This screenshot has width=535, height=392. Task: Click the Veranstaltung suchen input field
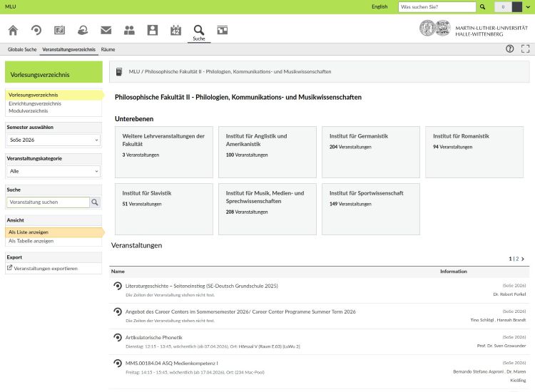pyautogui.click(x=48, y=202)
